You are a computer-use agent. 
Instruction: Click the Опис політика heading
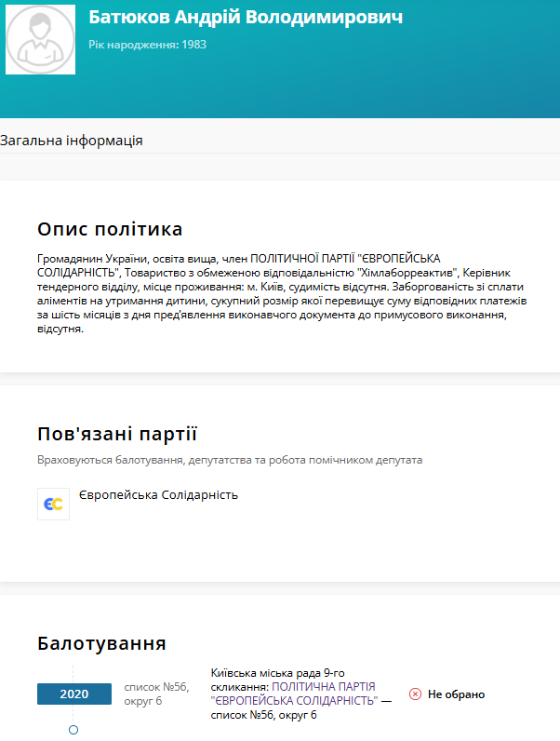point(110,229)
